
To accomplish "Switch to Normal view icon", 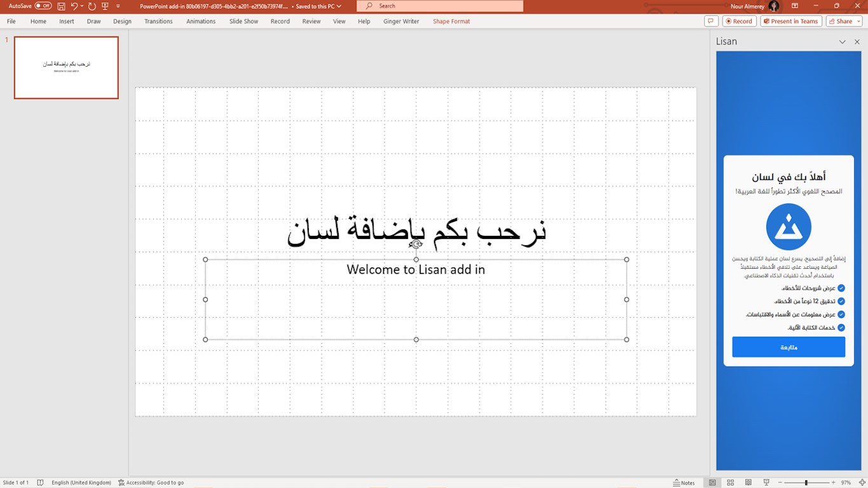I will click(x=712, y=483).
